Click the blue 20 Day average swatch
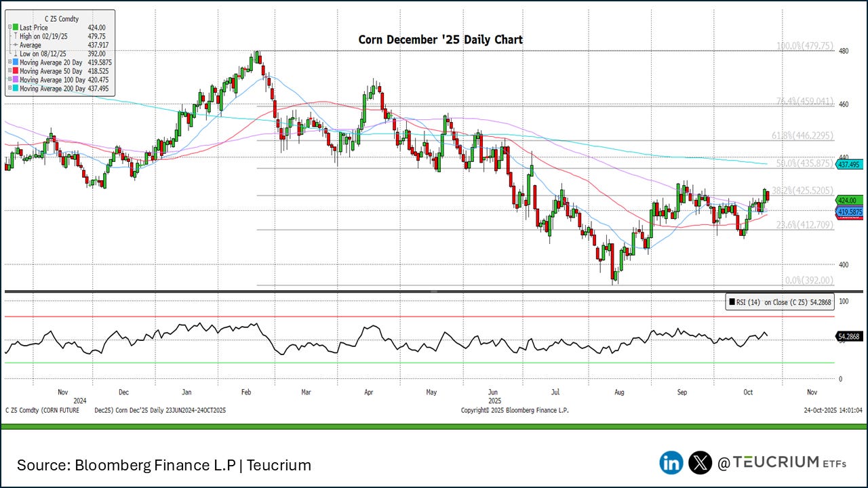868x488 pixels. click(16, 62)
